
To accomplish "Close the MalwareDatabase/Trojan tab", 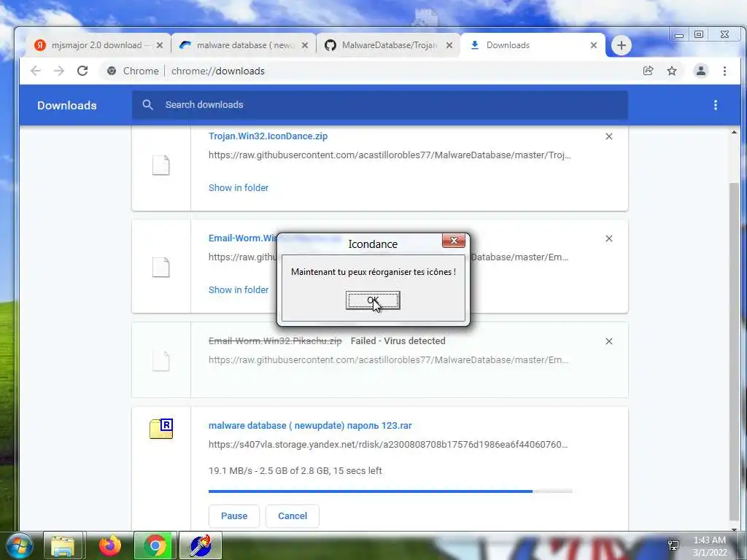I will (449, 45).
